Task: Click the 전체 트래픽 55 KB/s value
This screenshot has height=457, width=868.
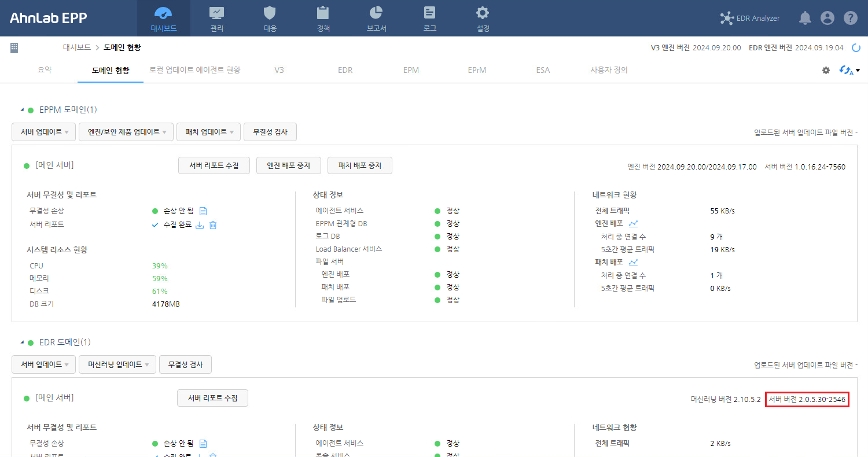Action: 722,211
